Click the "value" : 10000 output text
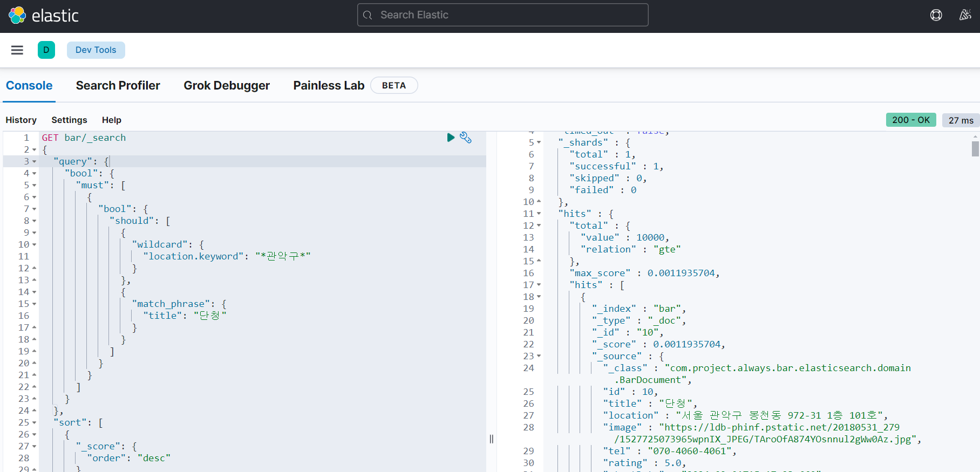The image size is (980, 472). point(625,237)
